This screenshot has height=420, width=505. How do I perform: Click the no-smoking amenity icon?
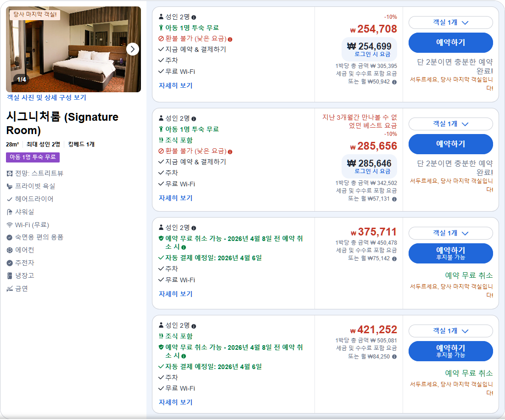coord(10,289)
